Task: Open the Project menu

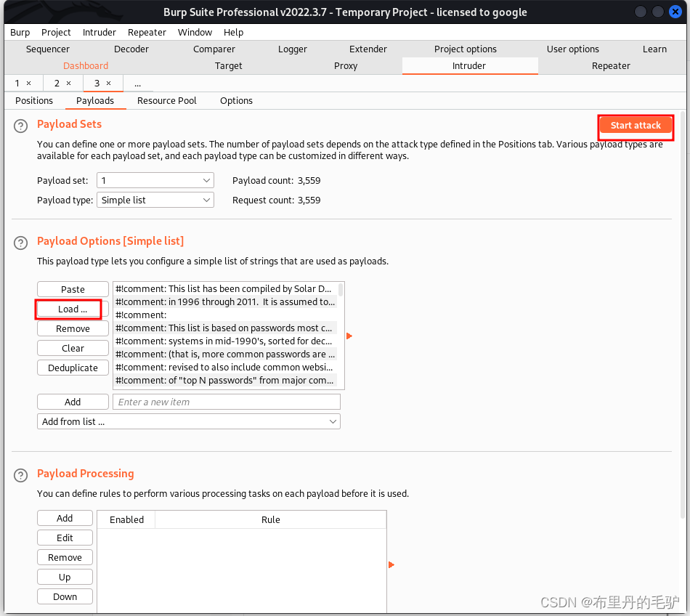Action: [x=56, y=33]
